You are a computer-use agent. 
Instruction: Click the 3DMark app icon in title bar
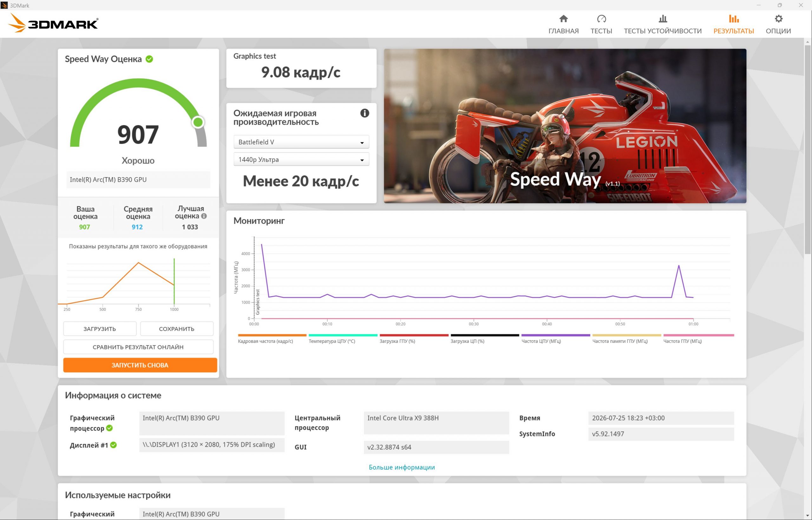click(x=4, y=5)
